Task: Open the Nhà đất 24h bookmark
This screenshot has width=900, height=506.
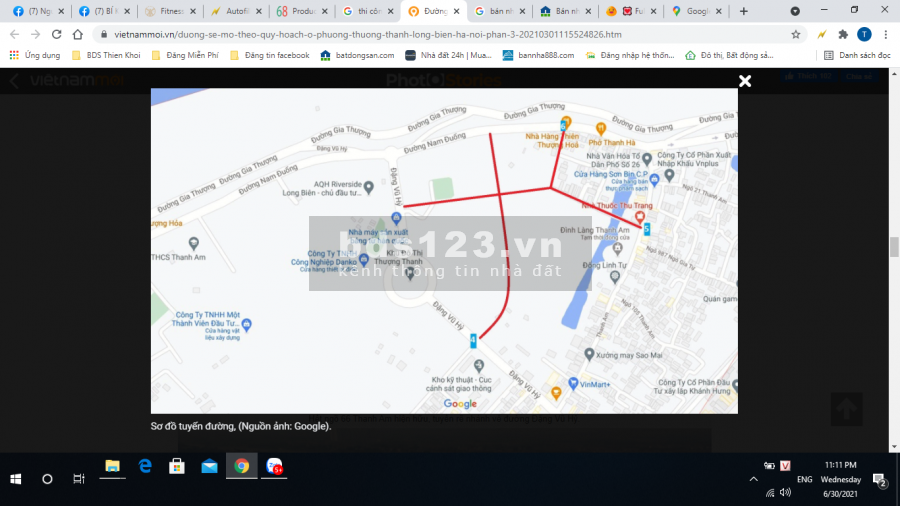Action: [448, 55]
